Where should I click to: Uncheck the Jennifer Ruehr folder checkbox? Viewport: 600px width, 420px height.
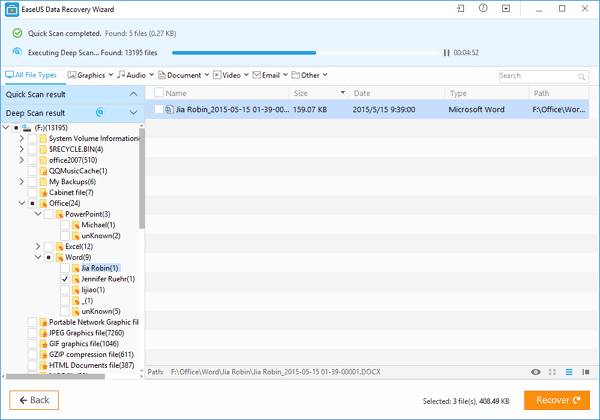coord(65,279)
